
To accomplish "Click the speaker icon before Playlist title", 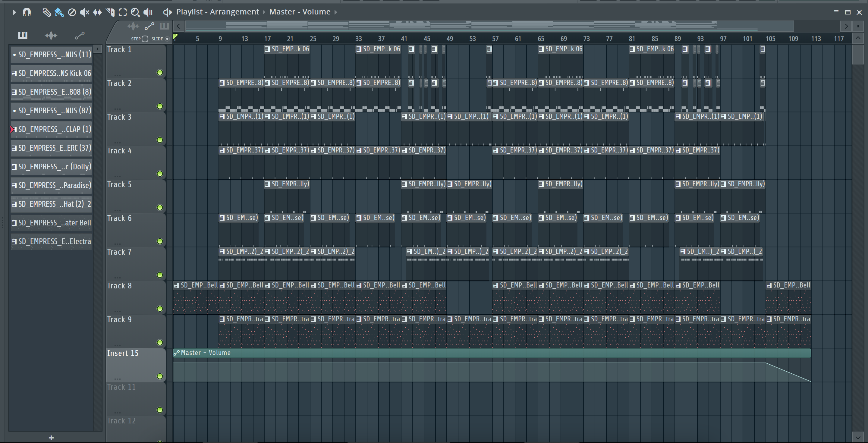I will [x=168, y=12].
